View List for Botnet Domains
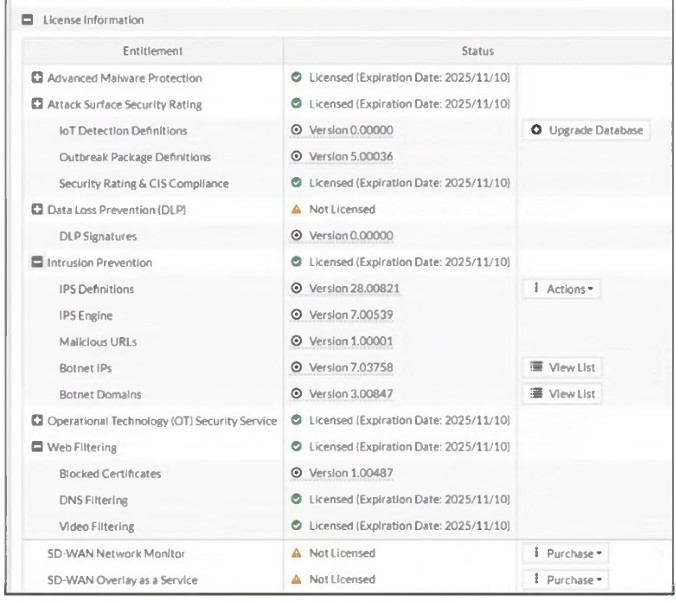Viewport: 676px width, 601px height. click(x=562, y=394)
